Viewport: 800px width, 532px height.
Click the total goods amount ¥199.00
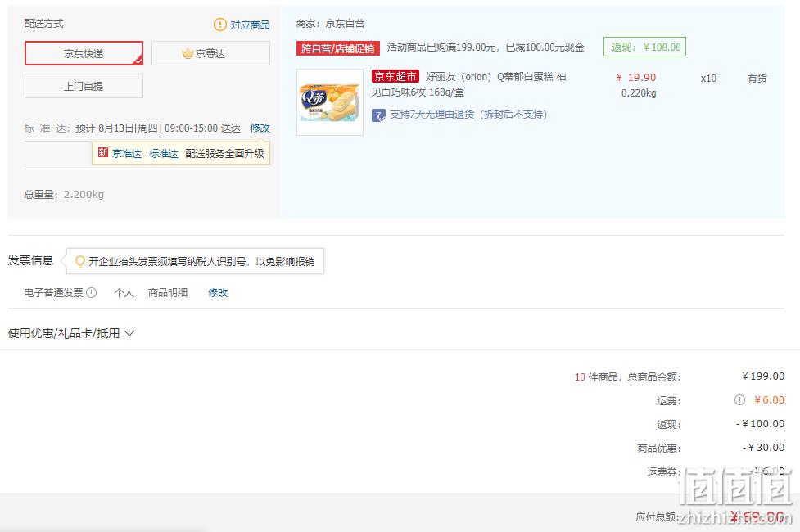point(763,376)
